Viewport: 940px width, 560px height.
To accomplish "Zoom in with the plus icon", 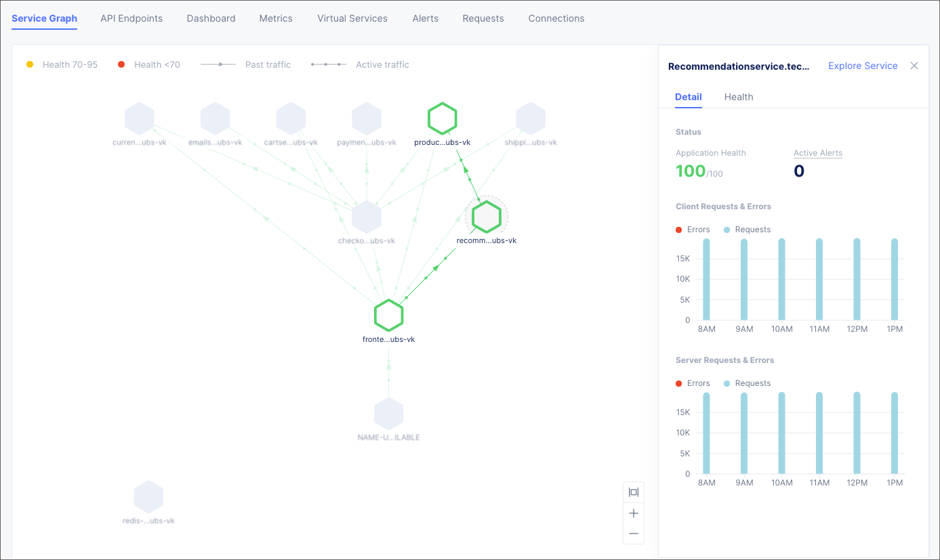I will coord(634,513).
